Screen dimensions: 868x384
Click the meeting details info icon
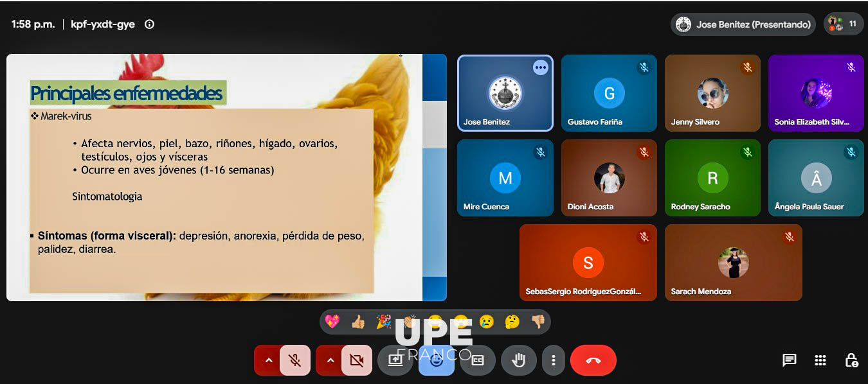149,24
